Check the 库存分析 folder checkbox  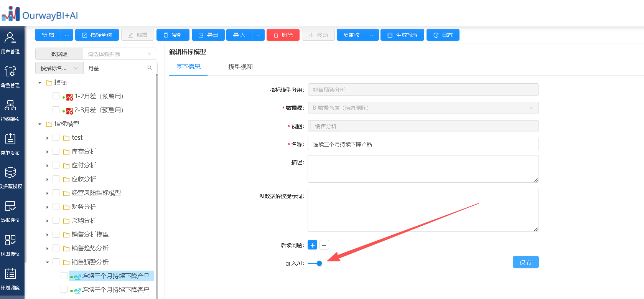56,152
